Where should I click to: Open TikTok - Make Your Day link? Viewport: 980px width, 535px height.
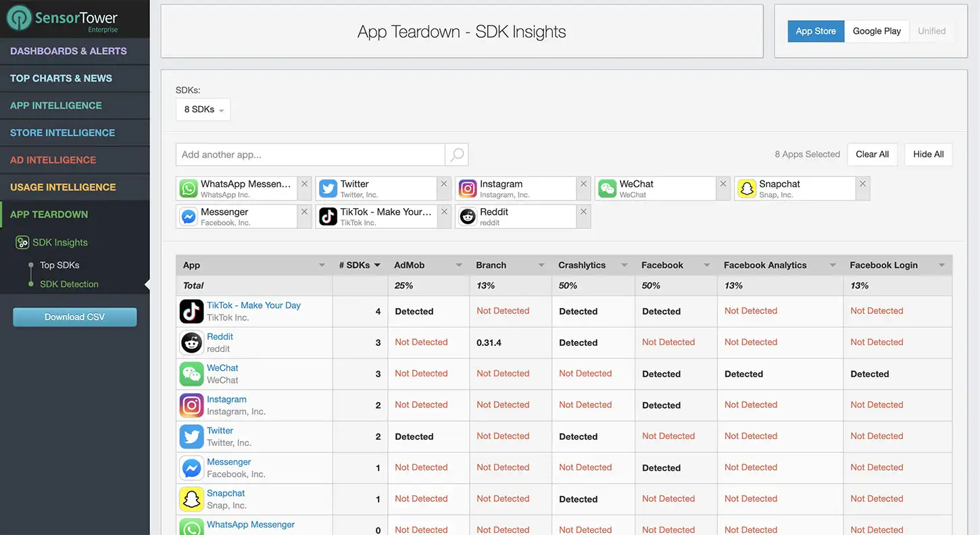pyautogui.click(x=253, y=305)
